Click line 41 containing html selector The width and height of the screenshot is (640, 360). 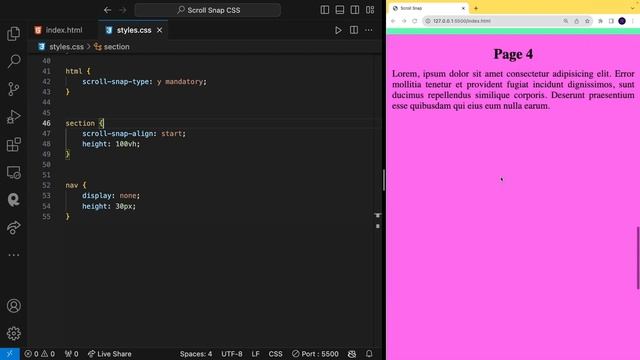tap(78, 71)
